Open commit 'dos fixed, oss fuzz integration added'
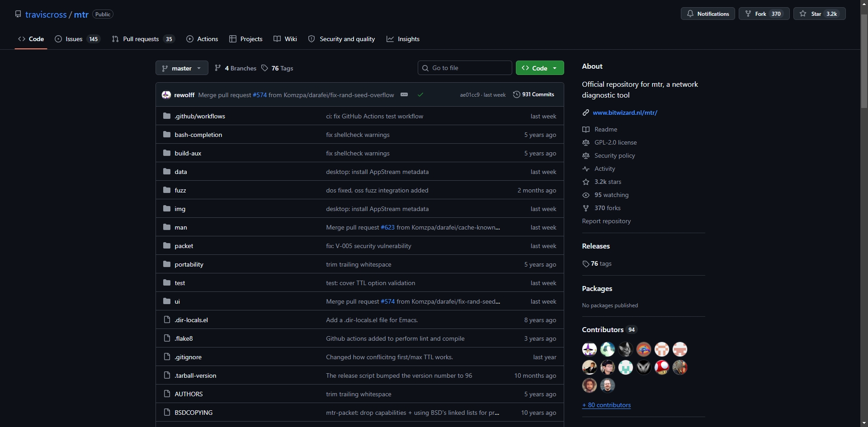 [377, 190]
